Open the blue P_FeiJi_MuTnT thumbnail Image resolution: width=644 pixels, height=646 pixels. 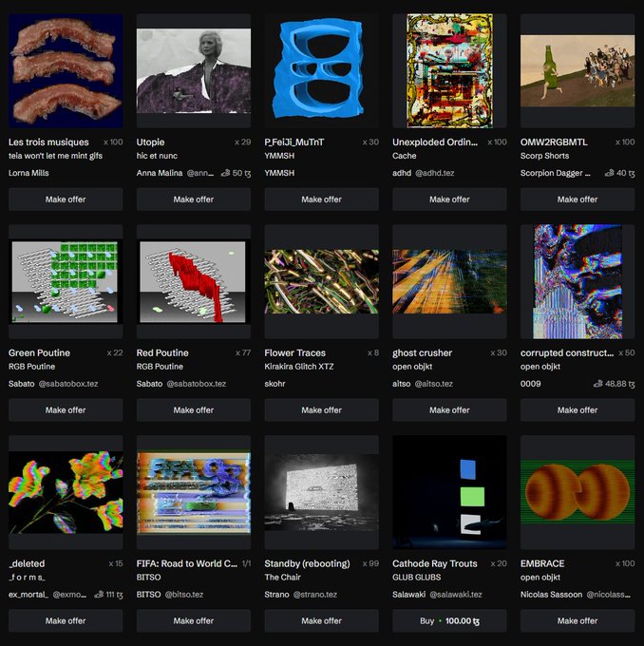click(321, 70)
